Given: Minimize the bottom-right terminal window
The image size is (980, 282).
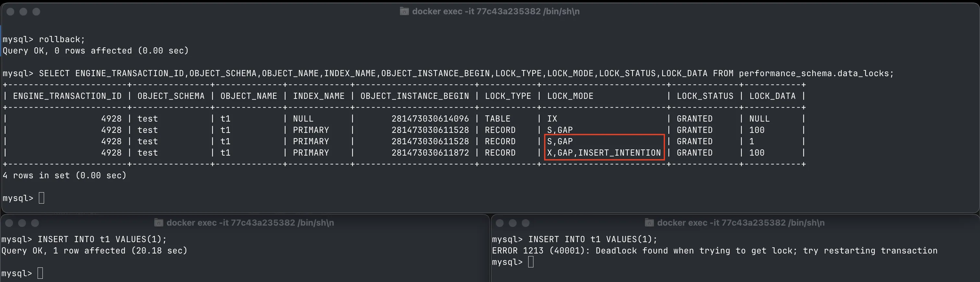Looking at the screenshot, I should click(x=513, y=223).
